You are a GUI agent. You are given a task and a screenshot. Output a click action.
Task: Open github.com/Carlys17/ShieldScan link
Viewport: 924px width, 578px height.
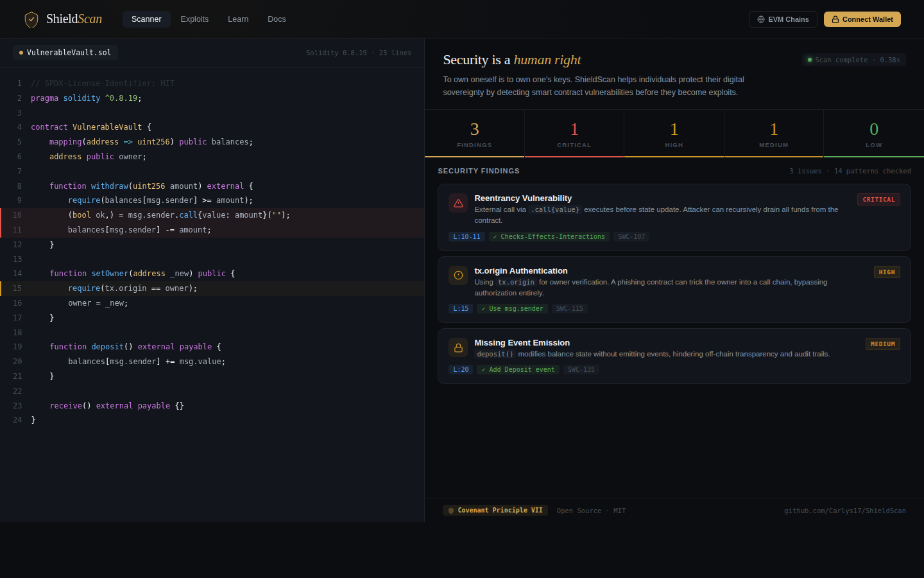(x=845, y=511)
